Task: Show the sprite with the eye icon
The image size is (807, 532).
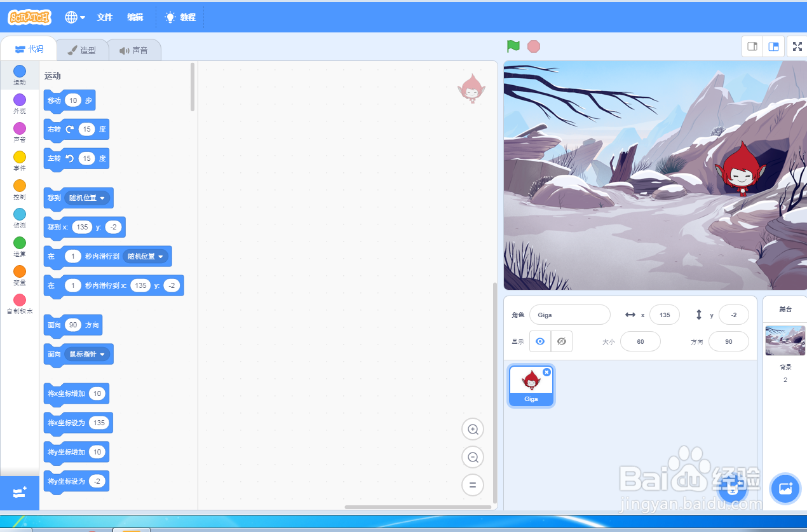Action: 540,341
